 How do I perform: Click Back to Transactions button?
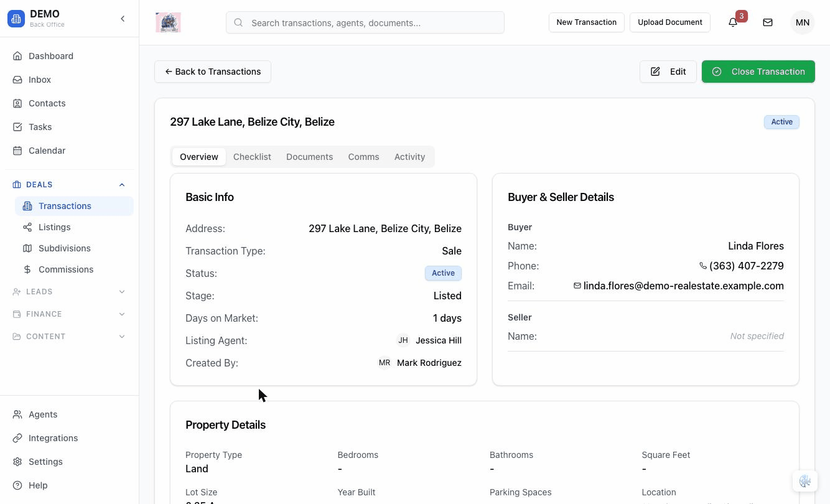click(213, 72)
